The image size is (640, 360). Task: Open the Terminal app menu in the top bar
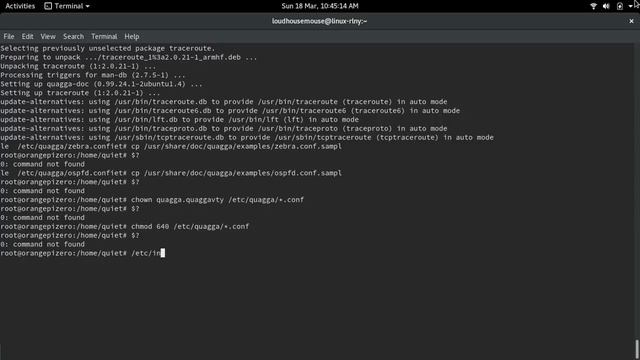pyautogui.click(x=67, y=6)
